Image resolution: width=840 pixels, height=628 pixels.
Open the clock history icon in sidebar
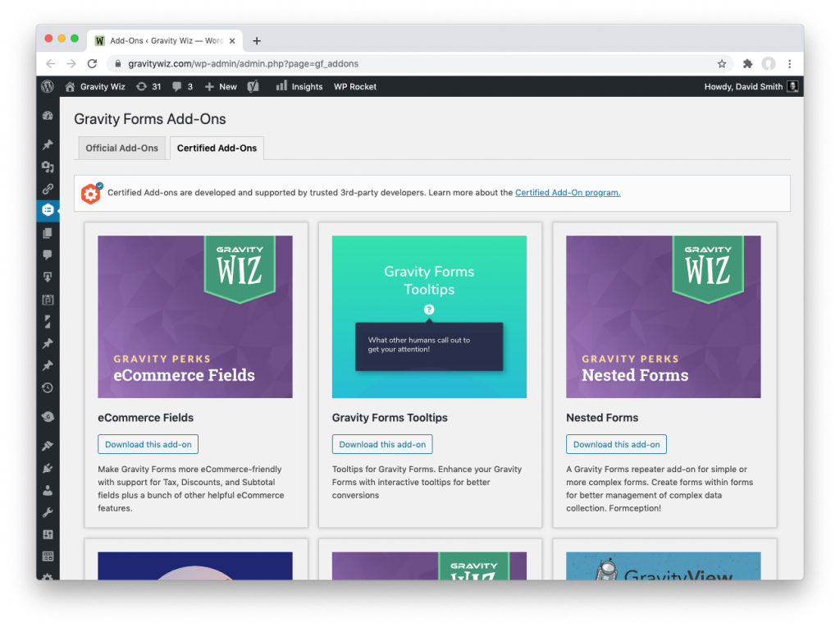pyautogui.click(x=48, y=387)
